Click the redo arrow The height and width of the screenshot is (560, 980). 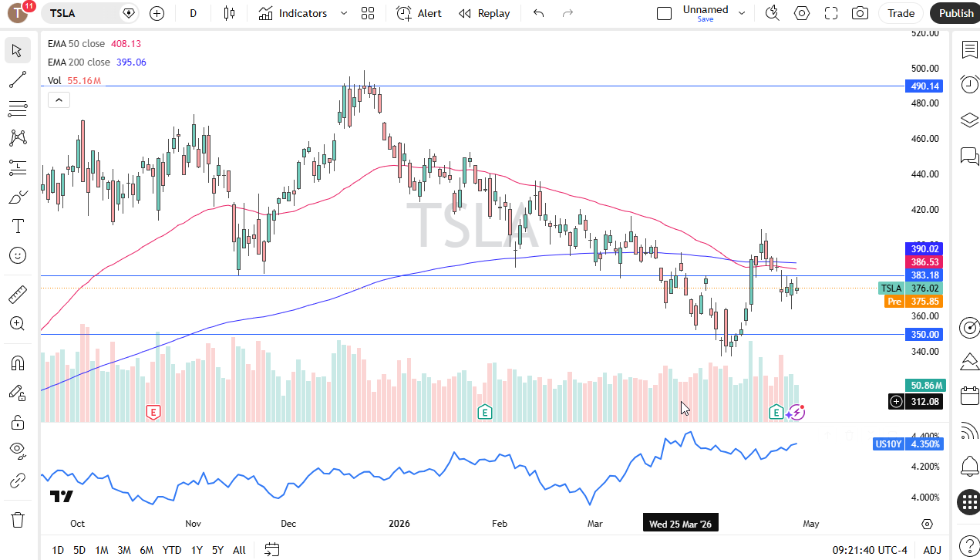[568, 13]
